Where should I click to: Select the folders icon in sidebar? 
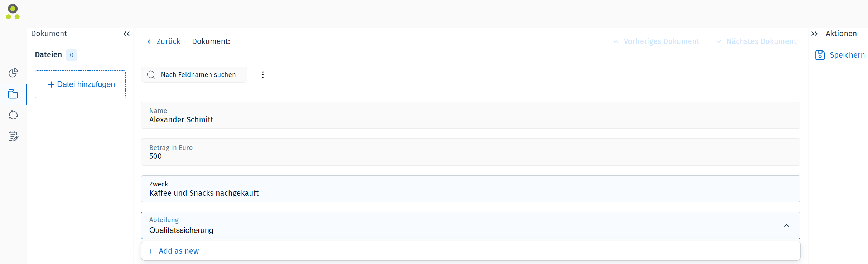tap(13, 94)
